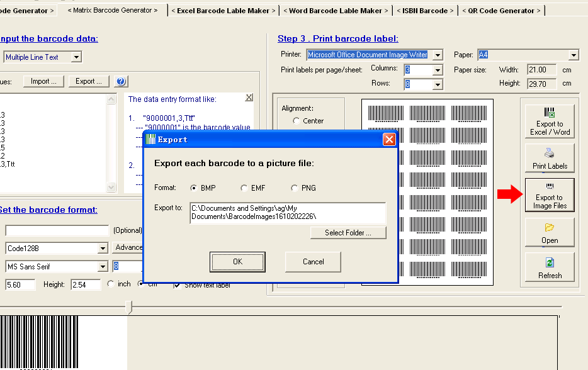Confirm export with the OK button

coord(237,262)
